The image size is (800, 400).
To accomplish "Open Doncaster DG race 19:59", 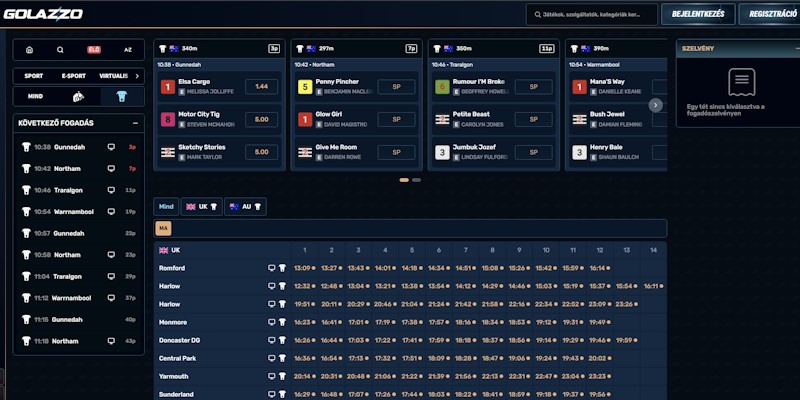I will (627, 340).
